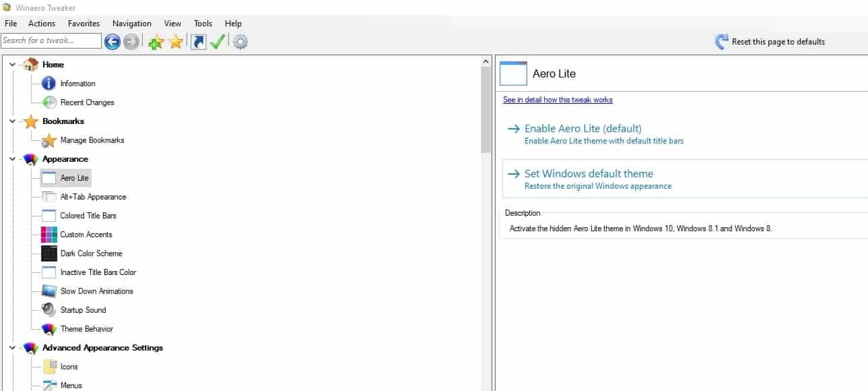Click the Theme Behavior fan icon
The width and height of the screenshot is (868, 391).
click(x=48, y=329)
